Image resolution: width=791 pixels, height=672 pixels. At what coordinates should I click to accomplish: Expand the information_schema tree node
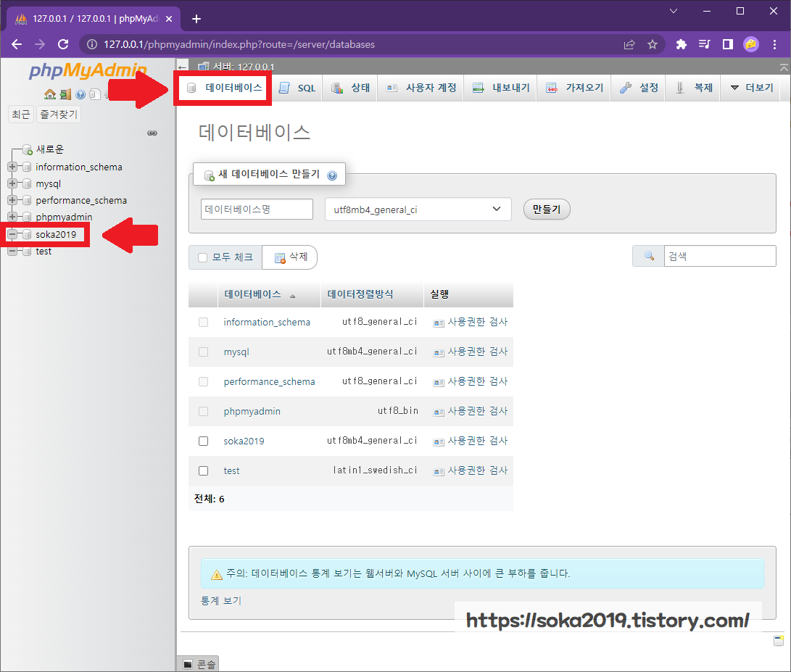tap(12, 167)
